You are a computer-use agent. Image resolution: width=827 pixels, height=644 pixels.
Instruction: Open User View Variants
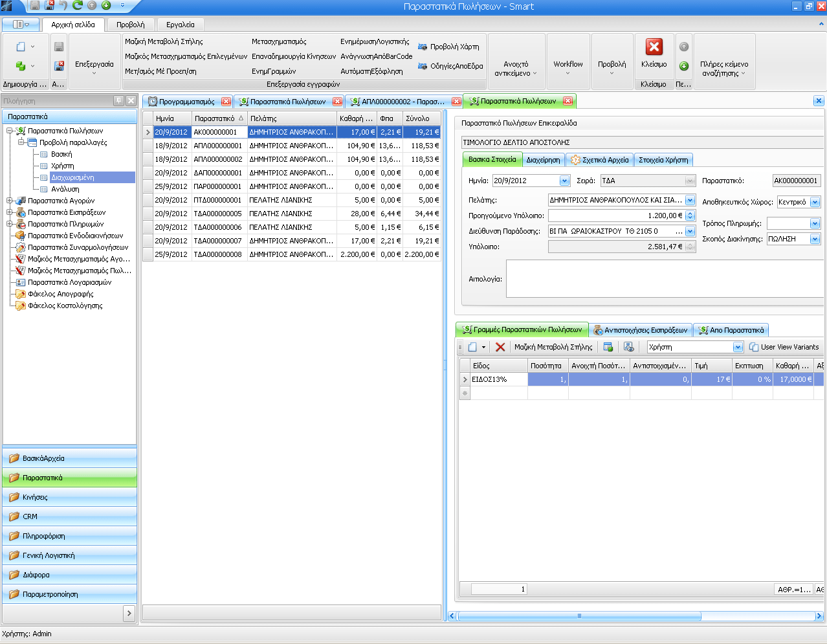point(784,347)
